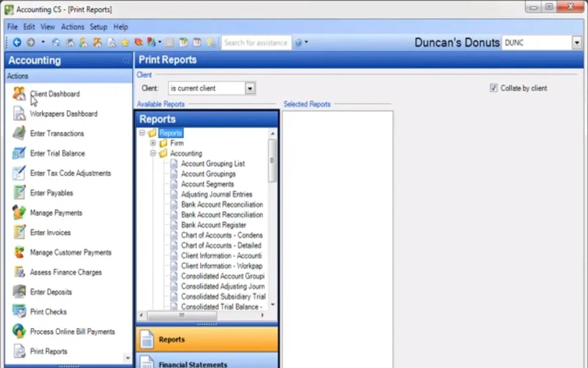
Task: Click the reports tree scroll down arrow
Action: point(273,305)
